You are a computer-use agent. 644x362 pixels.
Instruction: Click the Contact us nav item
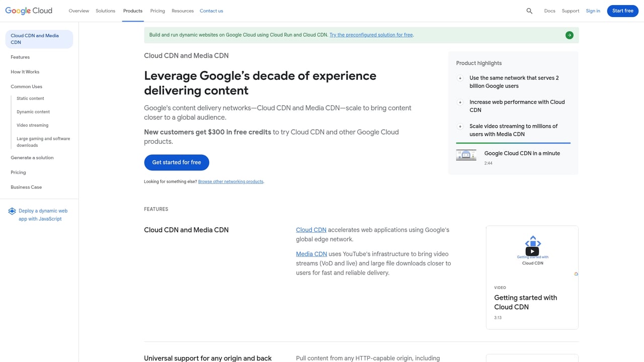[211, 11]
